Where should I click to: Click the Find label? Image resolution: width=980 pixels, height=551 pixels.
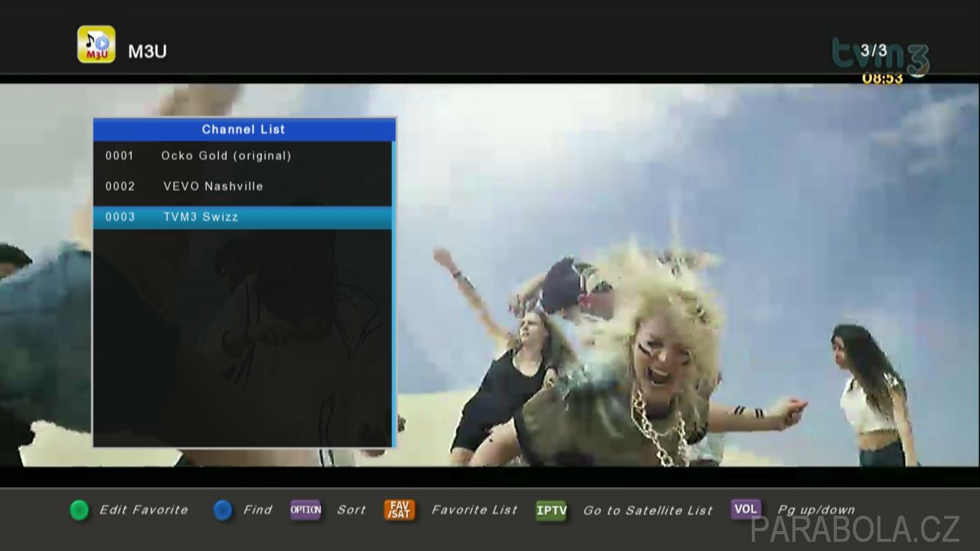(x=258, y=510)
